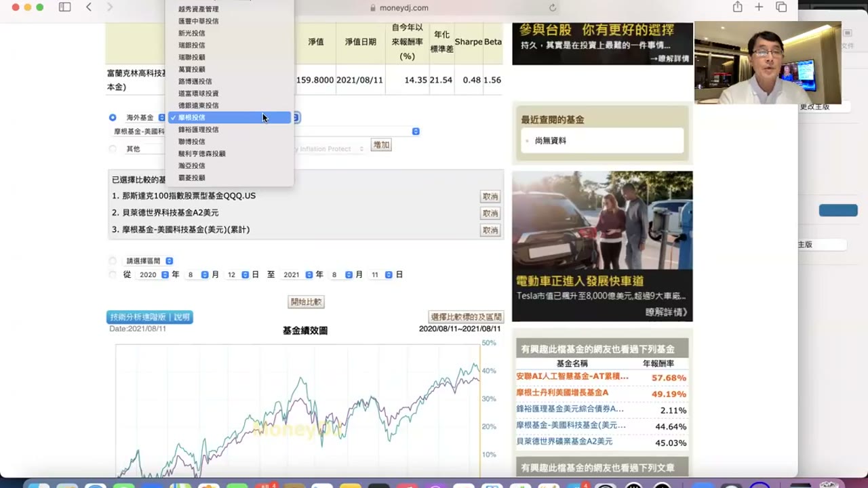Viewport: 868px width, 488px height.
Task: Click the 選擇比較標的及區間 button
Action: tap(467, 317)
